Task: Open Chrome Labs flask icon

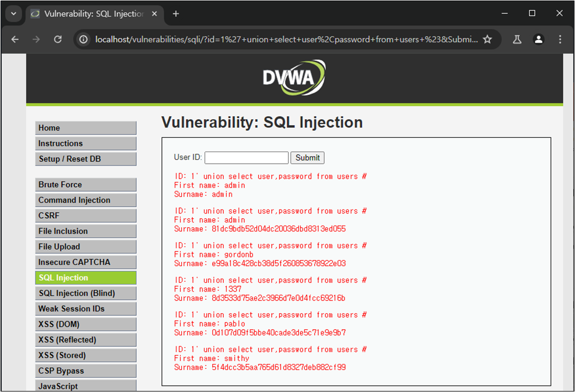Action: pos(517,39)
